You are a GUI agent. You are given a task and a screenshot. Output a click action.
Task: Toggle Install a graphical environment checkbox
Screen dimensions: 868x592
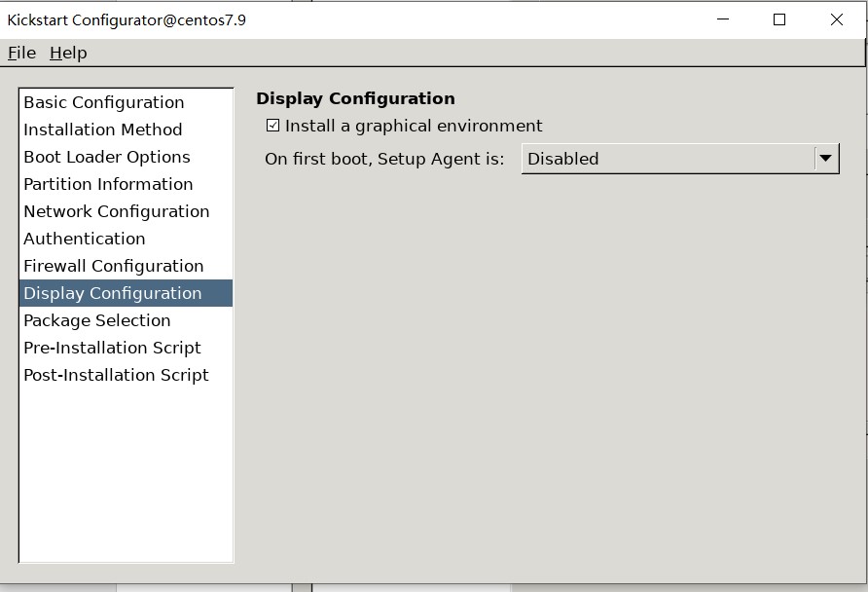[272, 126]
